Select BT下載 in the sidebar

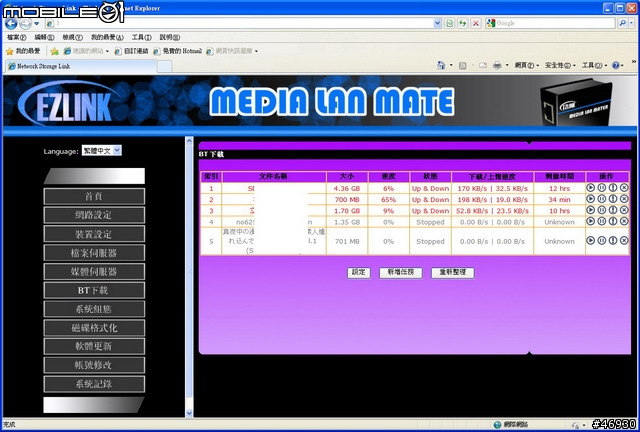click(94, 290)
